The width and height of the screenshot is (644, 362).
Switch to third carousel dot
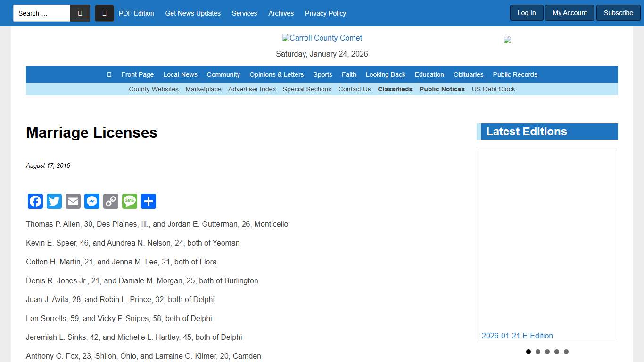pyautogui.click(x=547, y=352)
